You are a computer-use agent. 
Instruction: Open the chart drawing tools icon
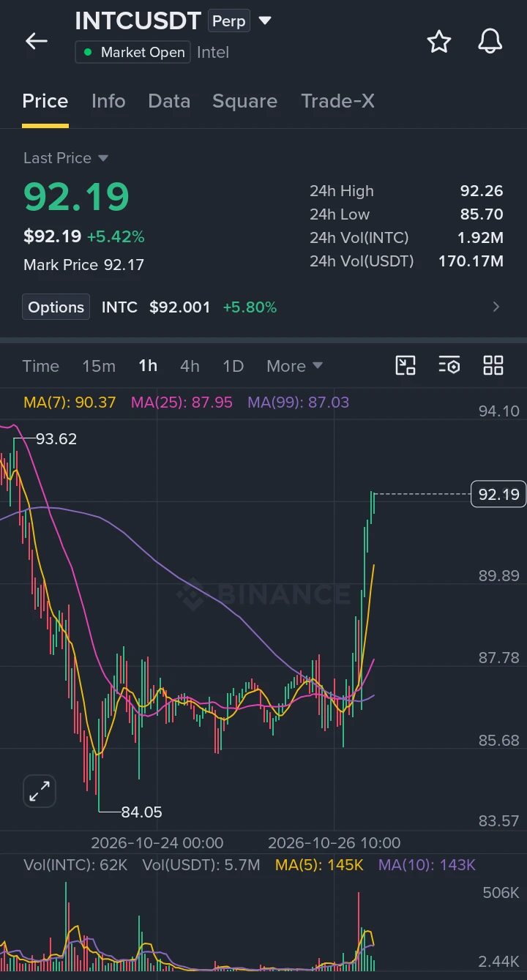(x=405, y=365)
